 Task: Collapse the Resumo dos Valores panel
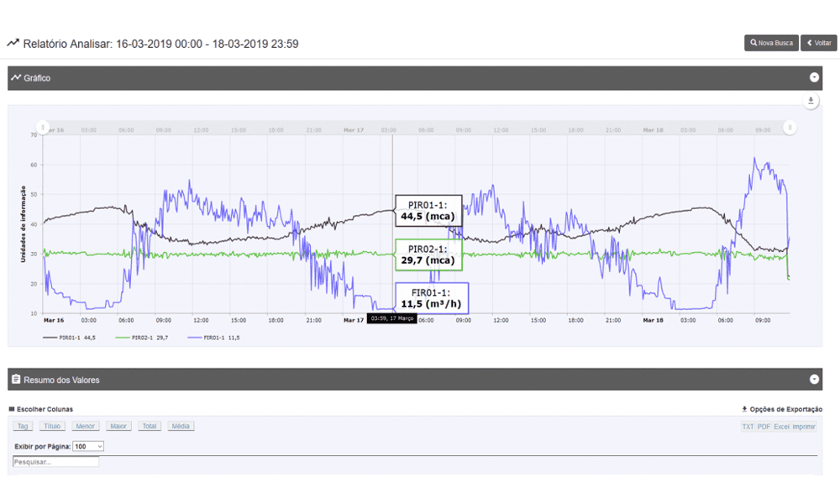click(814, 380)
